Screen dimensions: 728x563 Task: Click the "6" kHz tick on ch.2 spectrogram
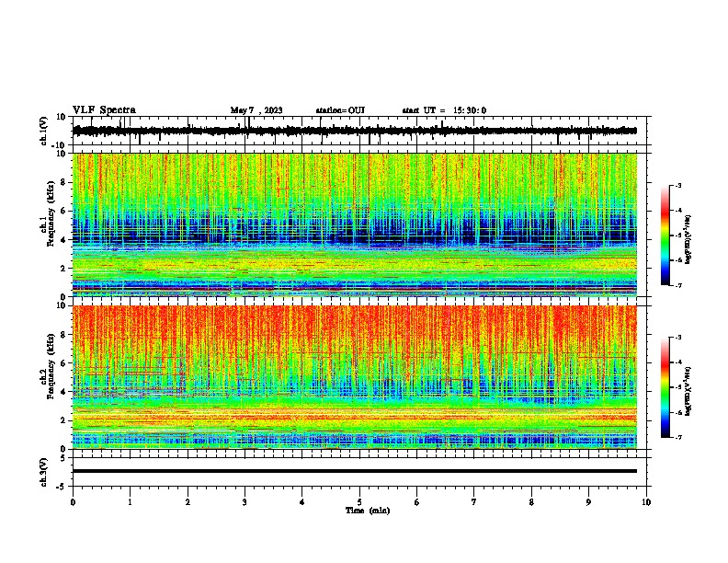[63, 363]
